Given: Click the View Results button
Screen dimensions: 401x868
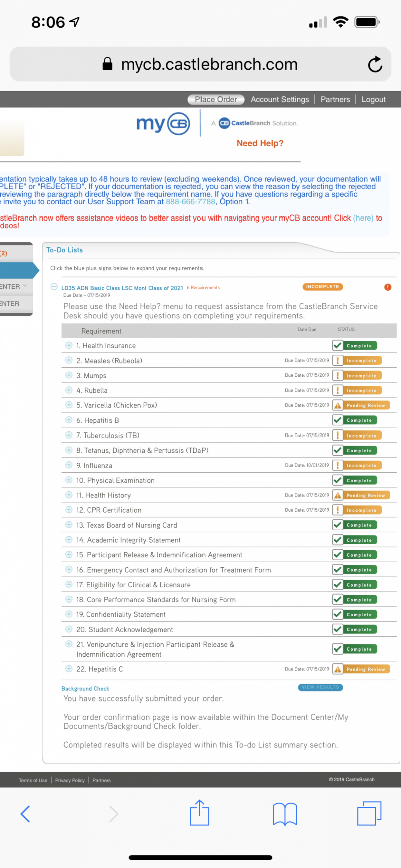Looking at the screenshot, I should pyautogui.click(x=320, y=687).
